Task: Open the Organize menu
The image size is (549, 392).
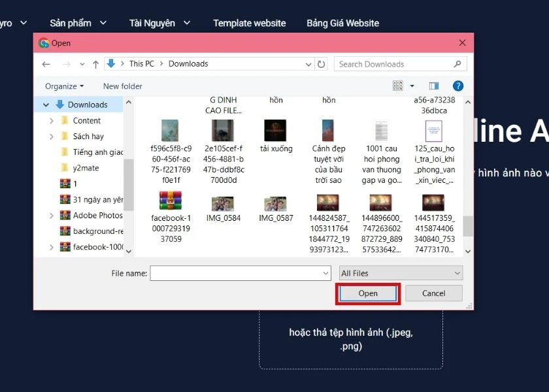Action: (65, 86)
